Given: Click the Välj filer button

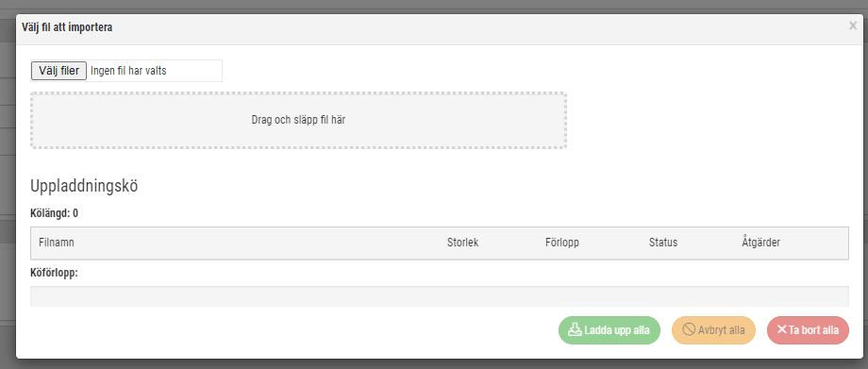Looking at the screenshot, I should (58, 71).
